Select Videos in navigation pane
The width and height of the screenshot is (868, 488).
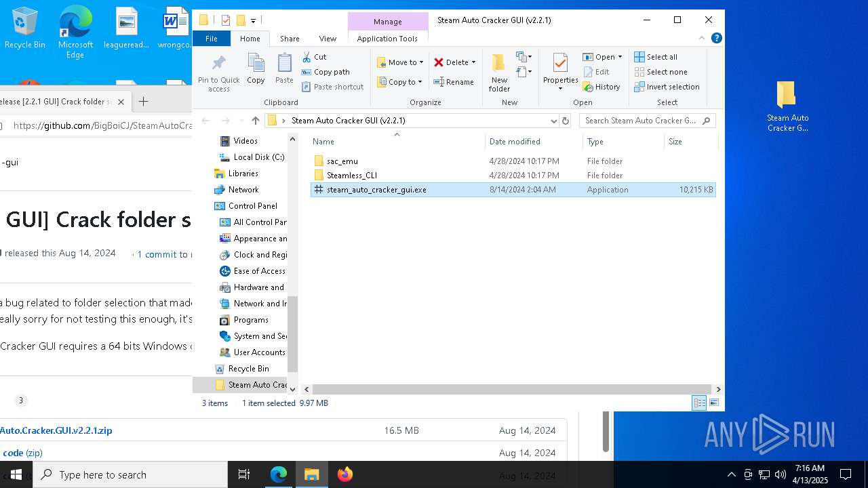[245, 141]
